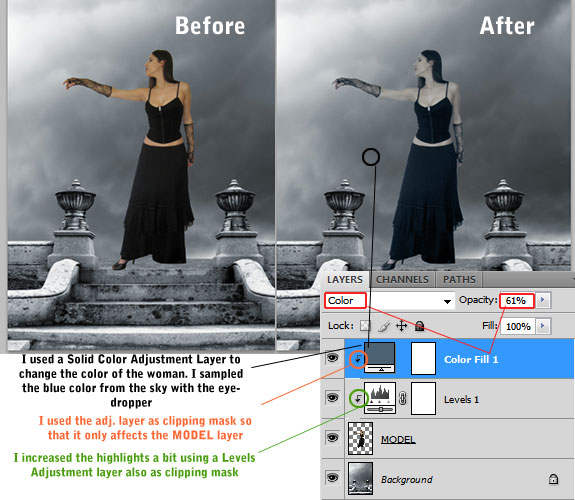The height and width of the screenshot is (500, 575).
Task: Toggle lock all padlock icon
Action: (x=420, y=326)
